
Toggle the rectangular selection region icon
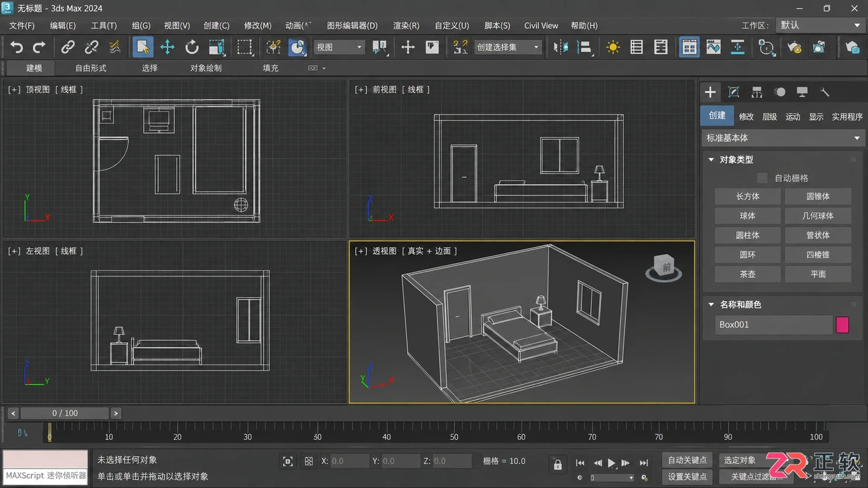(244, 47)
